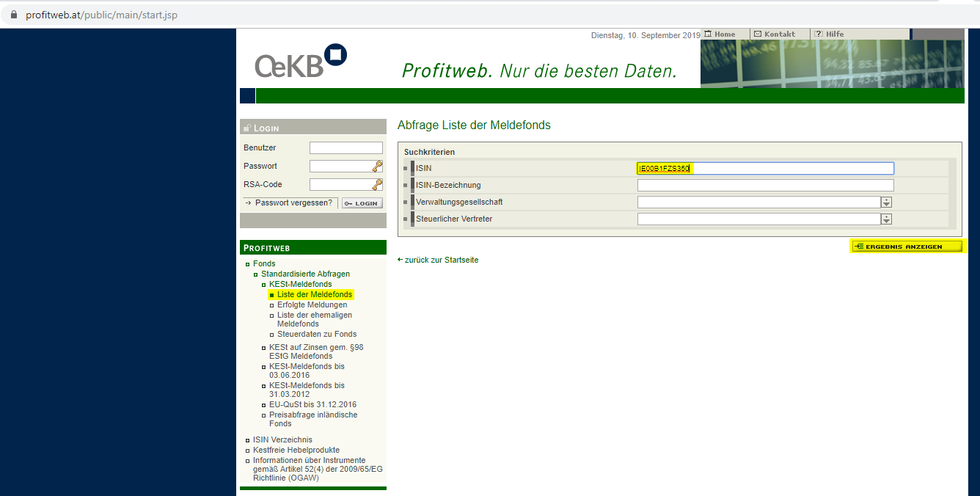Click the Benutzer username field
This screenshot has width=980, height=496.
pos(345,148)
